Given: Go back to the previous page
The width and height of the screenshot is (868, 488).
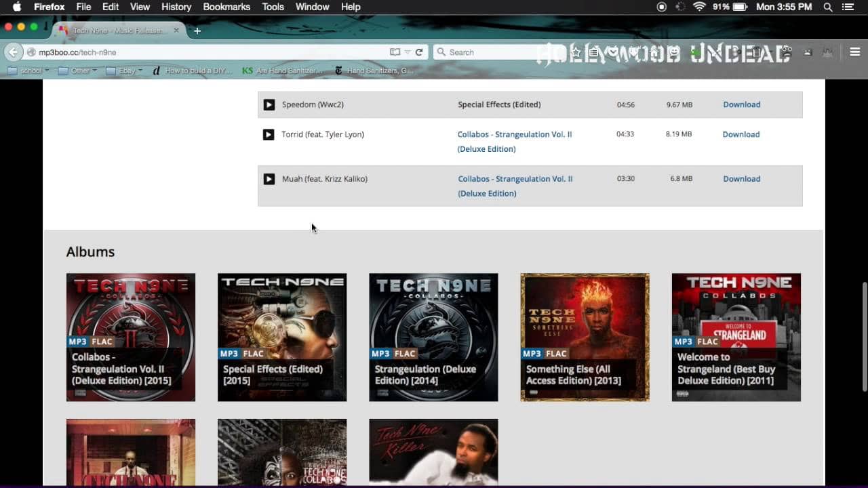Looking at the screenshot, I should 13,52.
